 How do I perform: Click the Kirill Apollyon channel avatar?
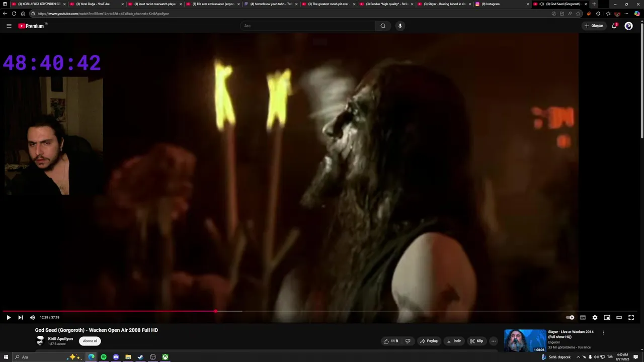point(40,341)
